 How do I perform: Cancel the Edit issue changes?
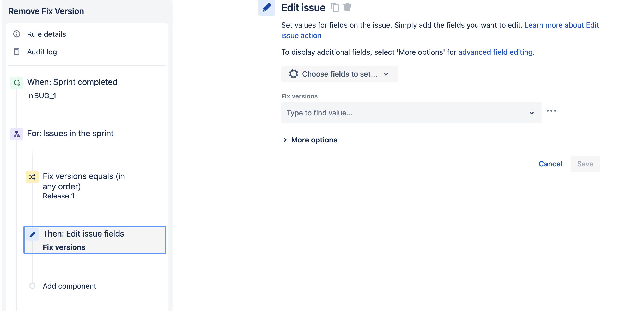(x=550, y=164)
